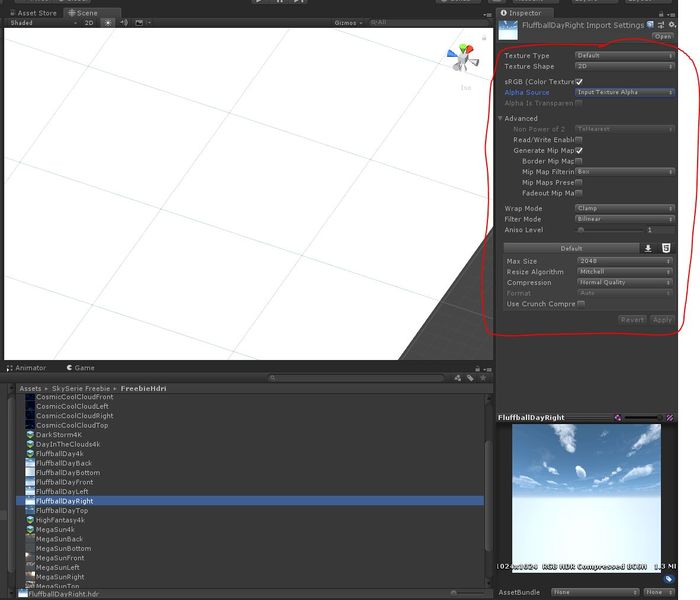Click Project search field

click(x=356, y=378)
